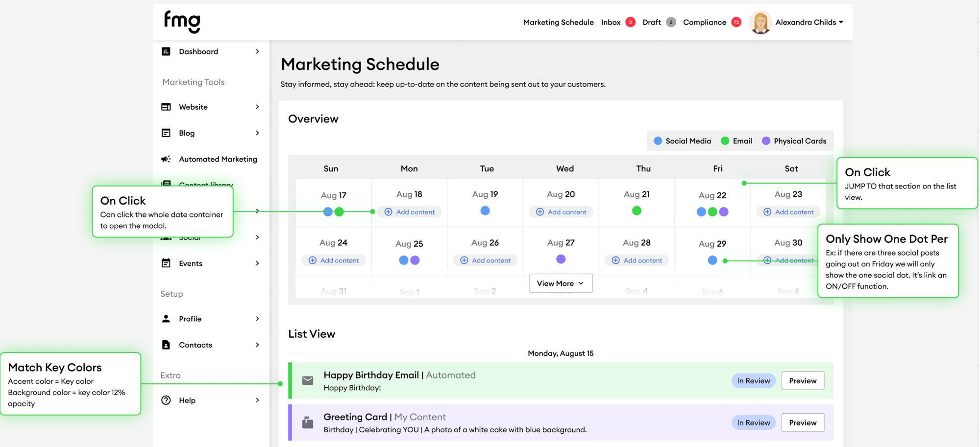This screenshot has width=980, height=447.
Task: Expand the View More calendar dropdown
Action: tap(561, 283)
